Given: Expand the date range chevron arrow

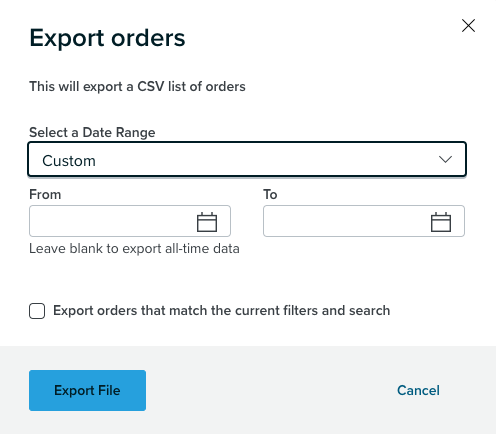Looking at the screenshot, I should 445,159.
